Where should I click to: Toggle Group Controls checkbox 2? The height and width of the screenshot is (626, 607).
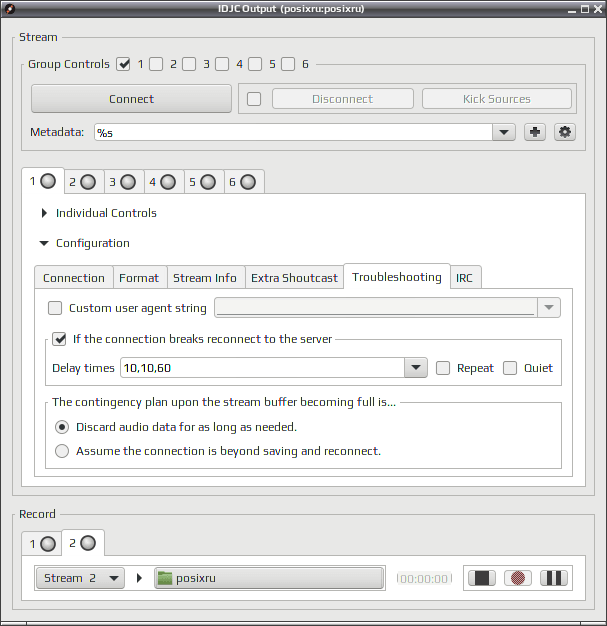click(x=156, y=64)
